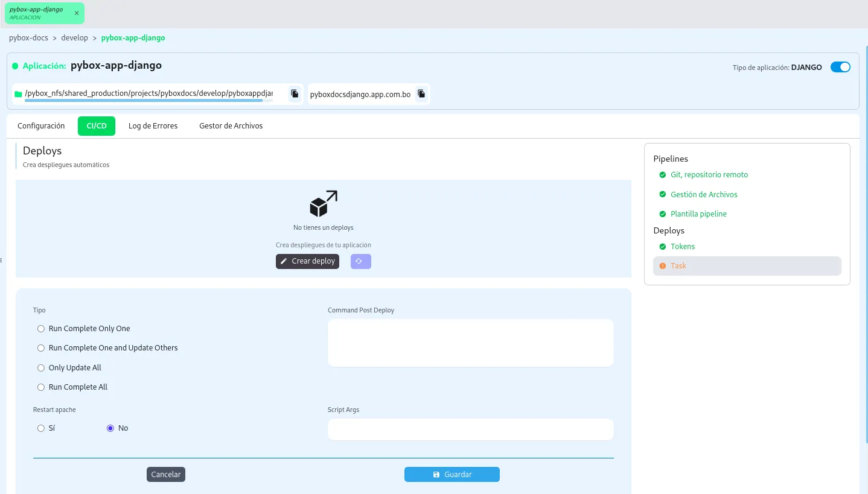Navigate to develop breadcrumb
The image size is (868, 494).
75,37
